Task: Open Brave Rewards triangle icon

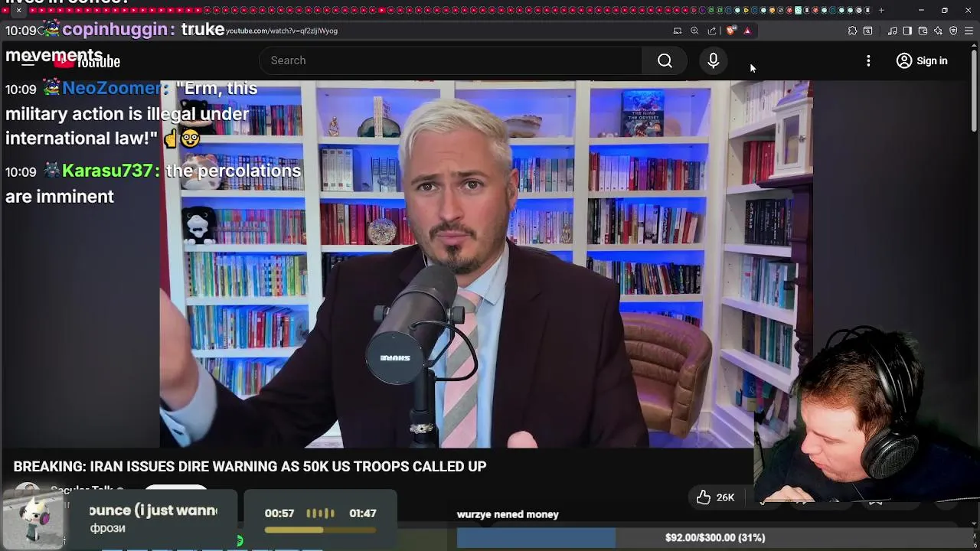Action: point(747,31)
